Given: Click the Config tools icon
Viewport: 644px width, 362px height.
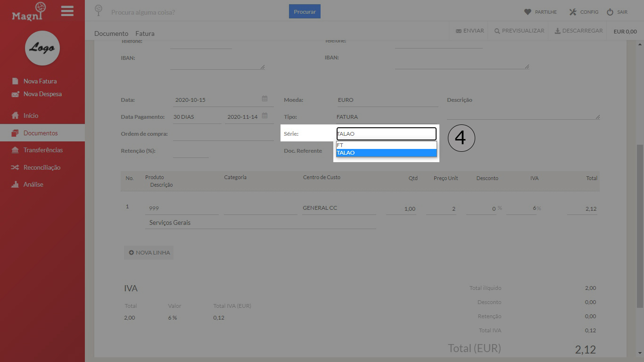Looking at the screenshot, I should tap(573, 12).
